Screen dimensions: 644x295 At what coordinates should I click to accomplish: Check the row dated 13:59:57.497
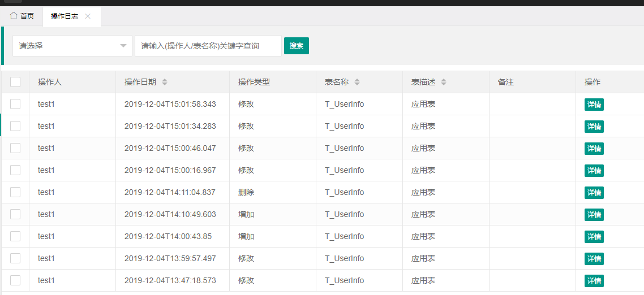15,258
